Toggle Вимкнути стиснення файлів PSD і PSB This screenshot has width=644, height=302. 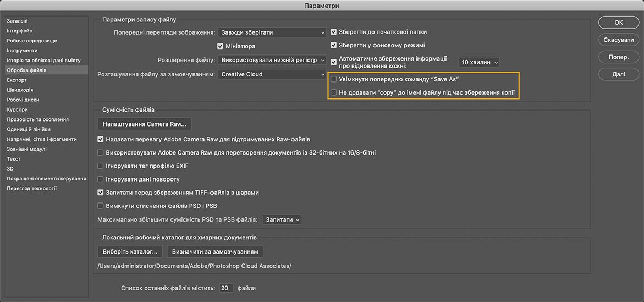pyautogui.click(x=101, y=206)
